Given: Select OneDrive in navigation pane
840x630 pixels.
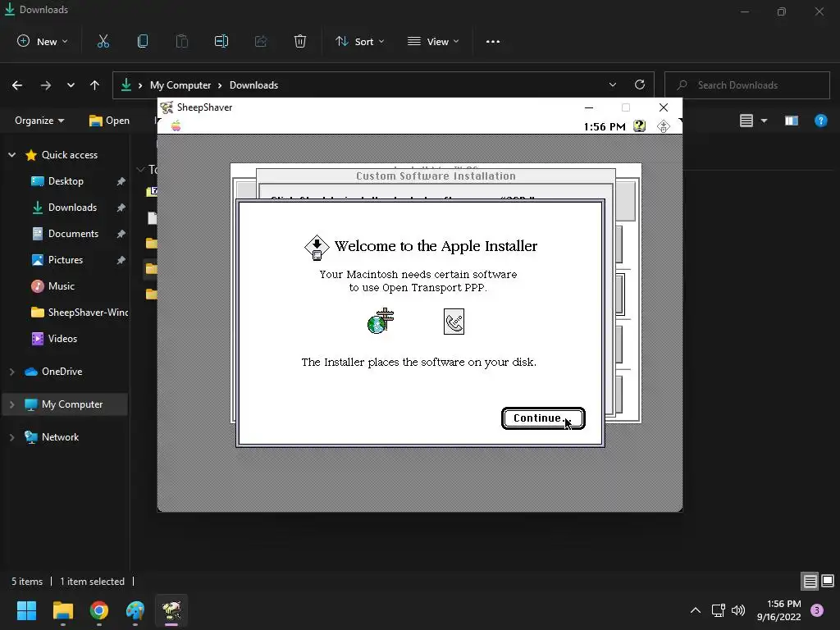Looking at the screenshot, I should (x=62, y=372).
